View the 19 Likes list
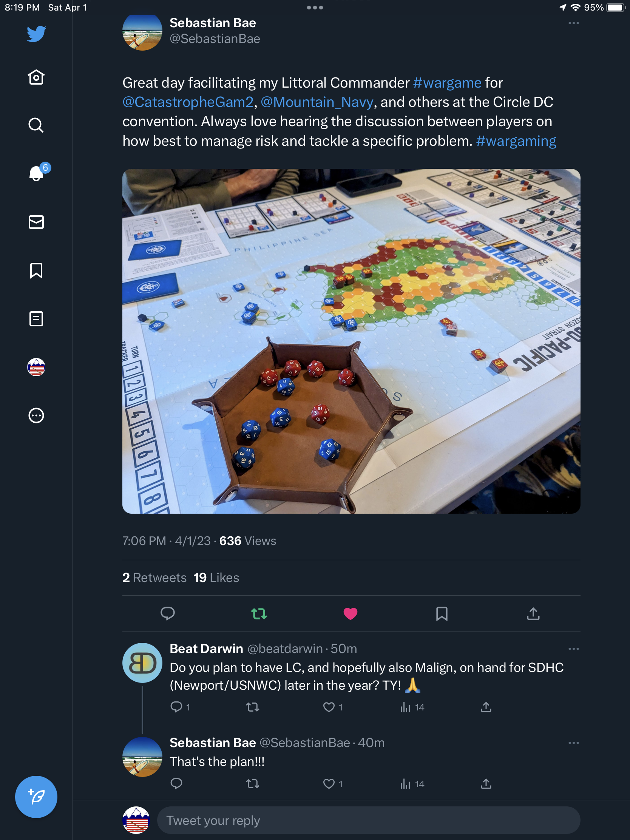Viewport: 630px width, 840px height. pos(216,577)
